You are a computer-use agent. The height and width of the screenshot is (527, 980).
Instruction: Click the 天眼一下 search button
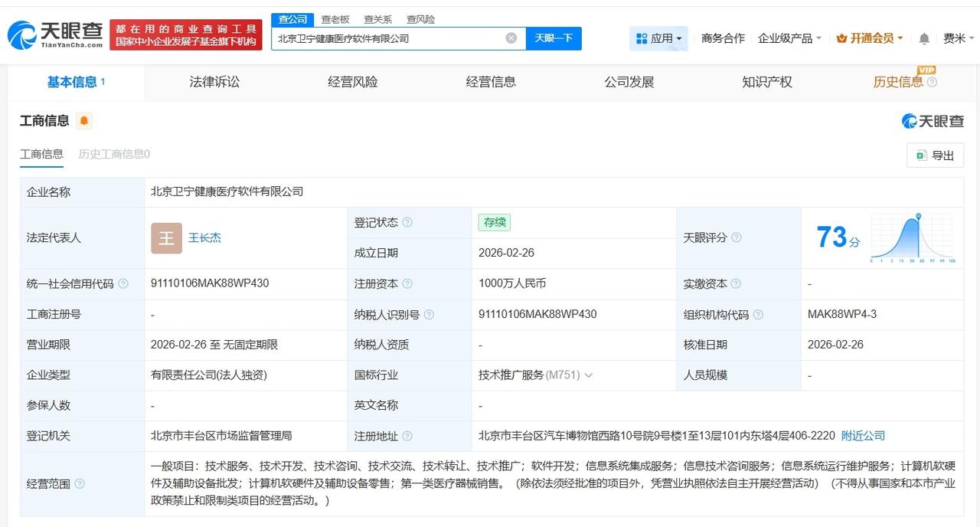554,38
